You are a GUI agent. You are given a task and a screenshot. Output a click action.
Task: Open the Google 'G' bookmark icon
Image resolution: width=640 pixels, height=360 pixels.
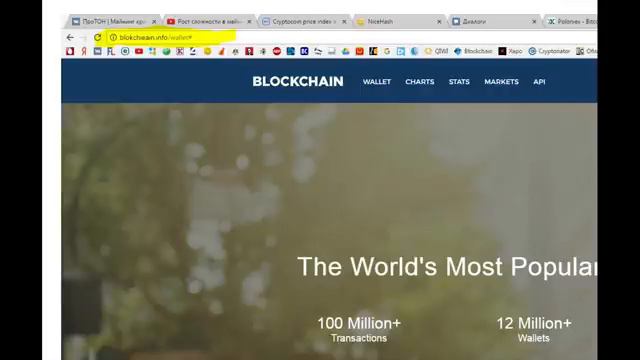point(387,51)
